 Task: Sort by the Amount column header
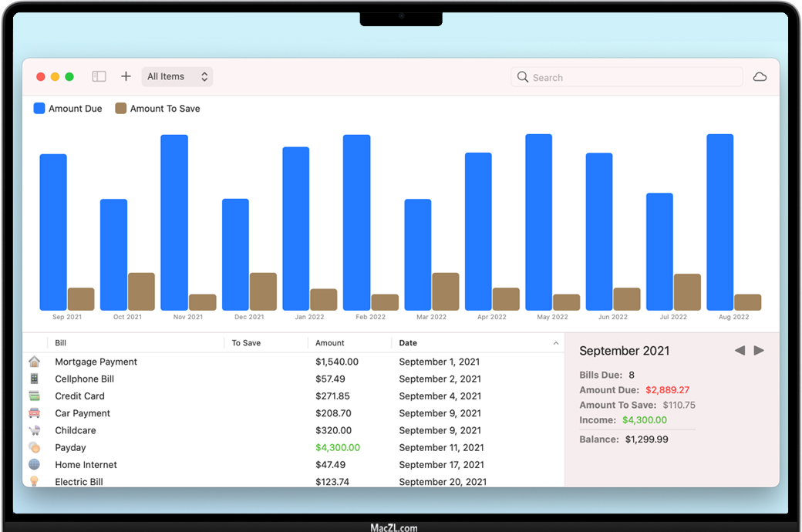pos(330,343)
